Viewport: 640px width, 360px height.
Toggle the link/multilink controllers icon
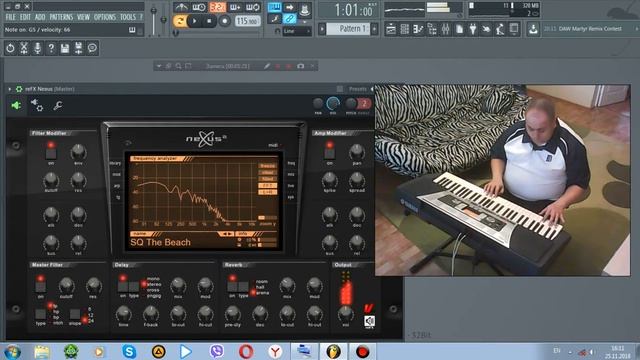pos(289,18)
